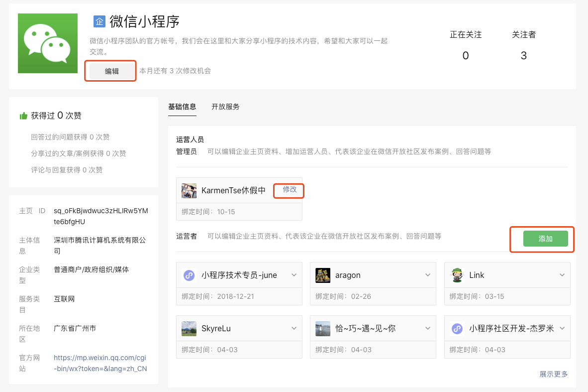Click 普通商户/政府组织/媒体 enterprise type
Screen dimensions: 588x392
click(x=91, y=269)
